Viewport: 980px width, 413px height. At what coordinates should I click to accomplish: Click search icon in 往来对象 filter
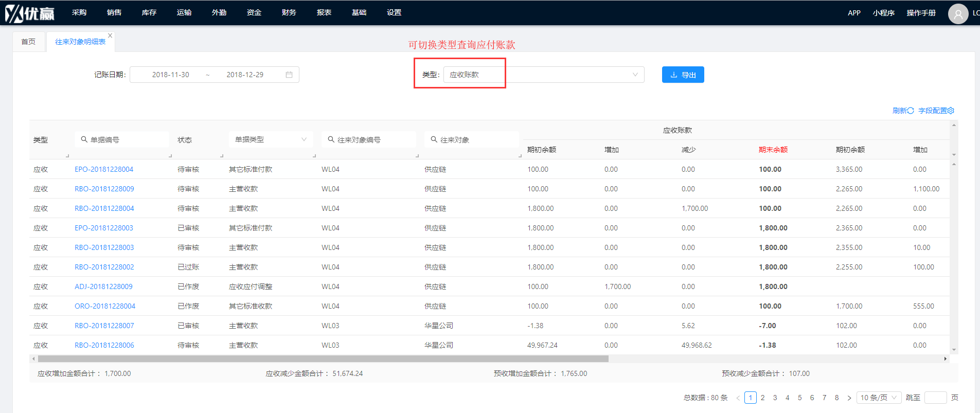(434, 139)
